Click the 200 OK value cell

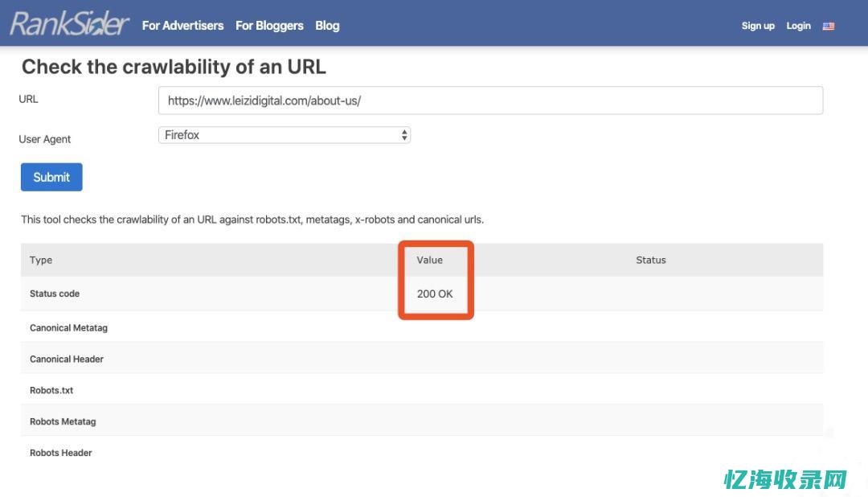[435, 294]
